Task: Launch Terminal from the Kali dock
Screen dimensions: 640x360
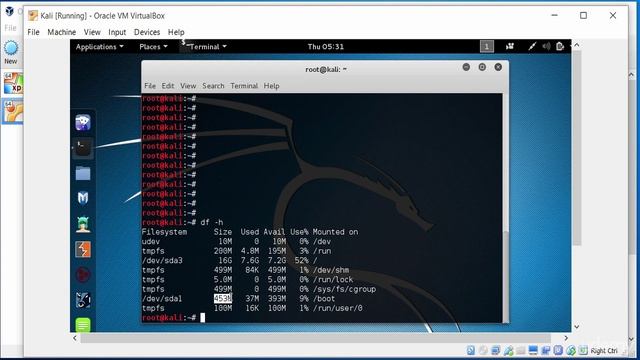Action: (83, 148)
